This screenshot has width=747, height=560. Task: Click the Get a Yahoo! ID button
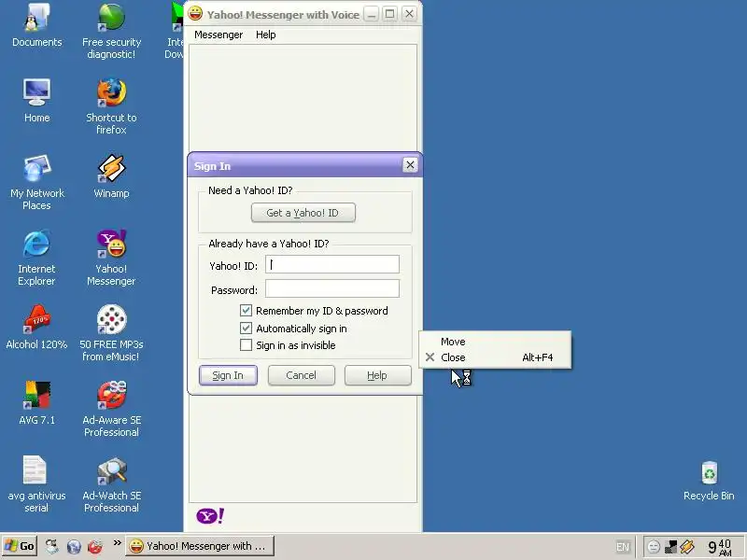pos(303,213)
